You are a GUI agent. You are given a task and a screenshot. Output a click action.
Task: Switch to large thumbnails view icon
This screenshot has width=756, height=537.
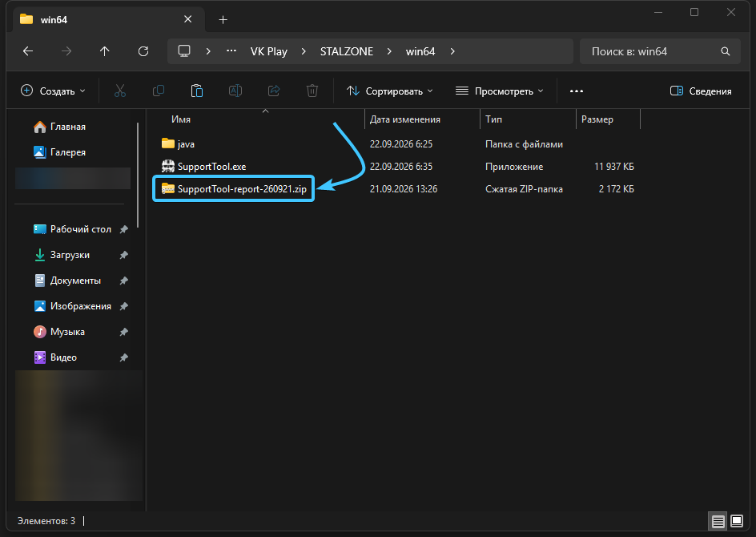(x=737, y=521)
